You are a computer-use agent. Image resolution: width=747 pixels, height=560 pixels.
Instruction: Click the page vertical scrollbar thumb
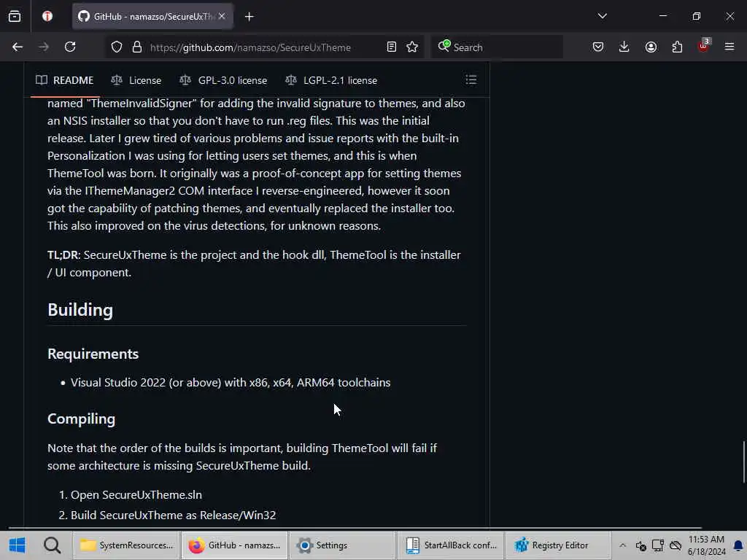743,462
